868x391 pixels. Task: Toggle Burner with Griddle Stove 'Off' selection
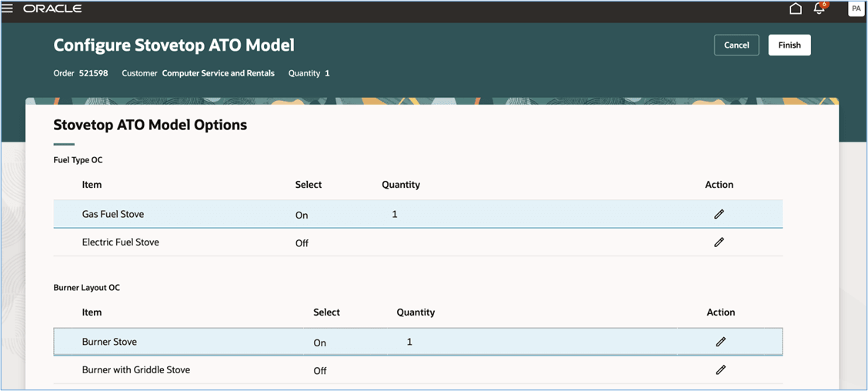[320, 371]
